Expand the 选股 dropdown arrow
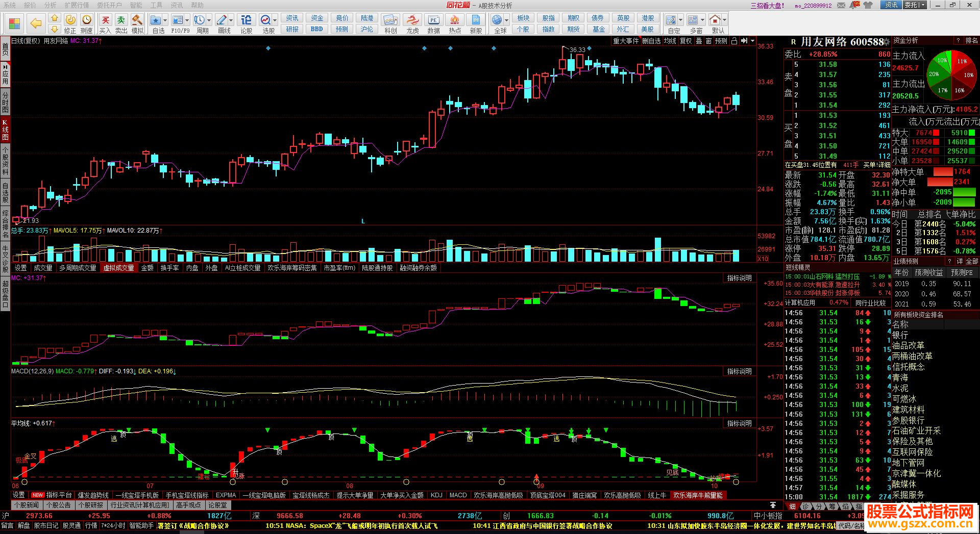The height and width of the screenshot is (534, 980). (275, 20)
